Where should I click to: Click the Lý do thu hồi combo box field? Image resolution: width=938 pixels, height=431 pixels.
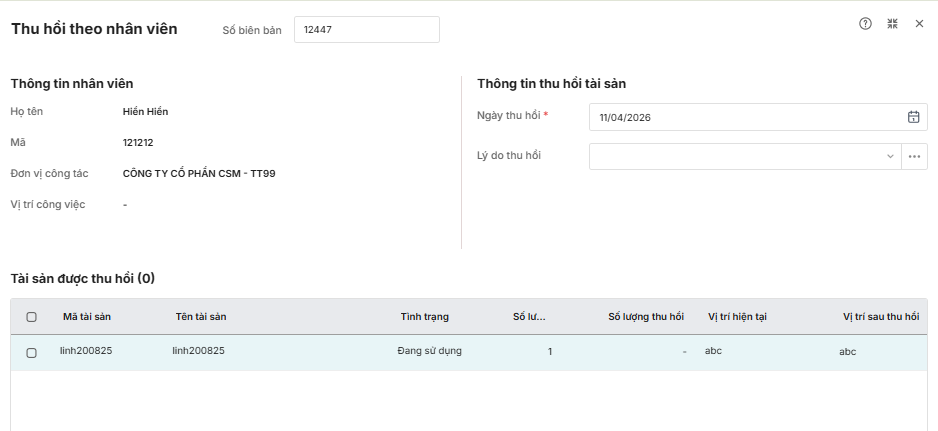coord(735,156)
